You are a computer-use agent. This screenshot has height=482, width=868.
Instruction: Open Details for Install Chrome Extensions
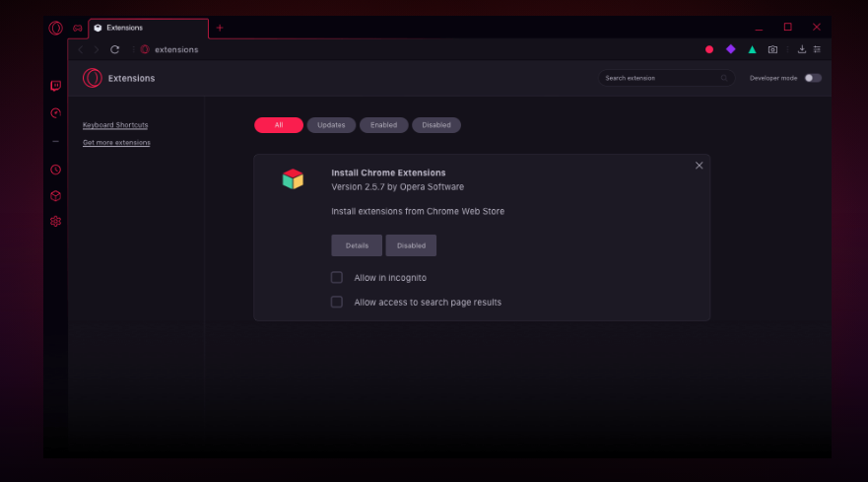tap(357, 245)
